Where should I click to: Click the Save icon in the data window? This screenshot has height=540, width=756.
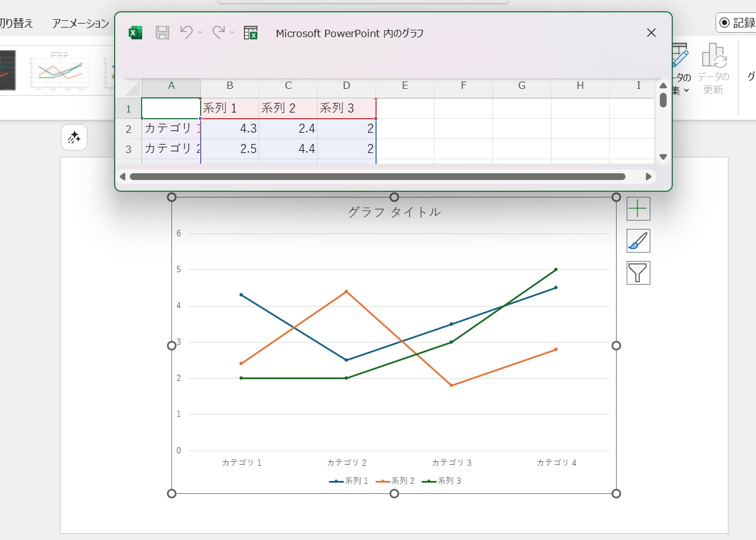(x=162, y=32)
